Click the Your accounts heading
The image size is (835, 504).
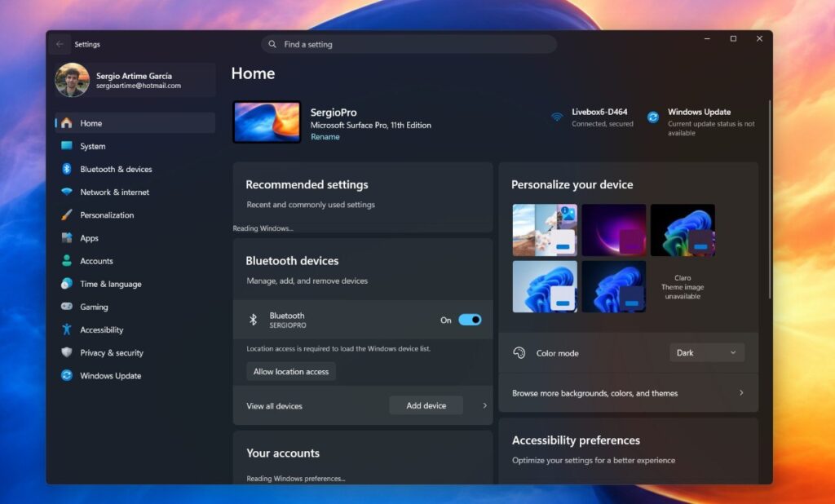click(x=283, y=453)
